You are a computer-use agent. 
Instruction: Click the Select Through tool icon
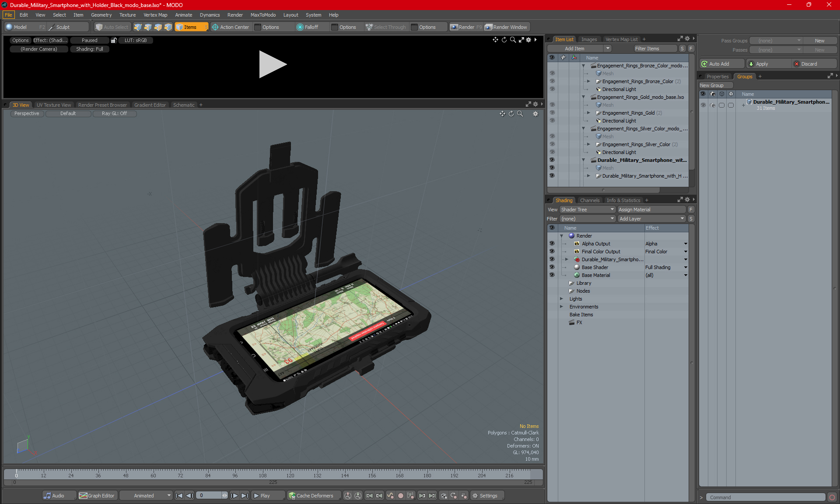369,27
